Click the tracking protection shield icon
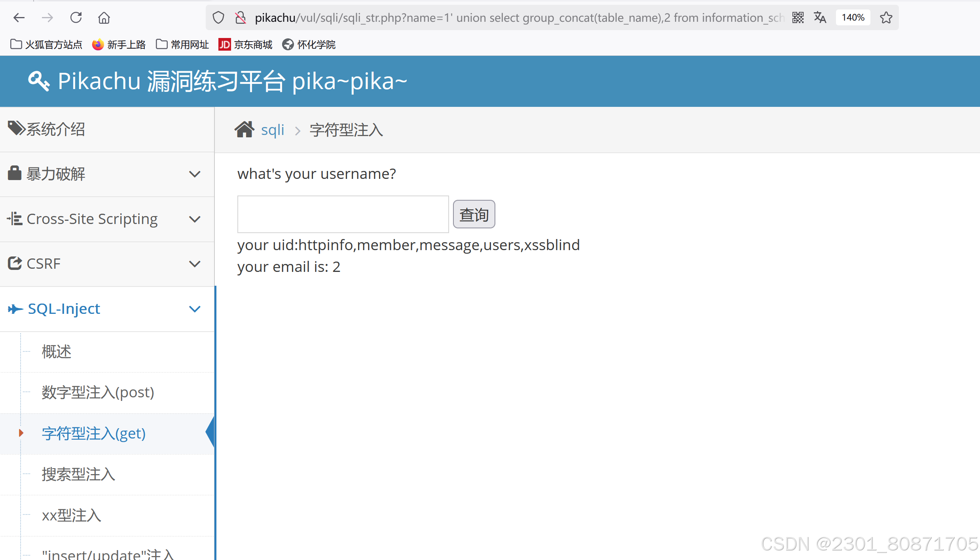The image size is (980, 560). pos(218,17)
